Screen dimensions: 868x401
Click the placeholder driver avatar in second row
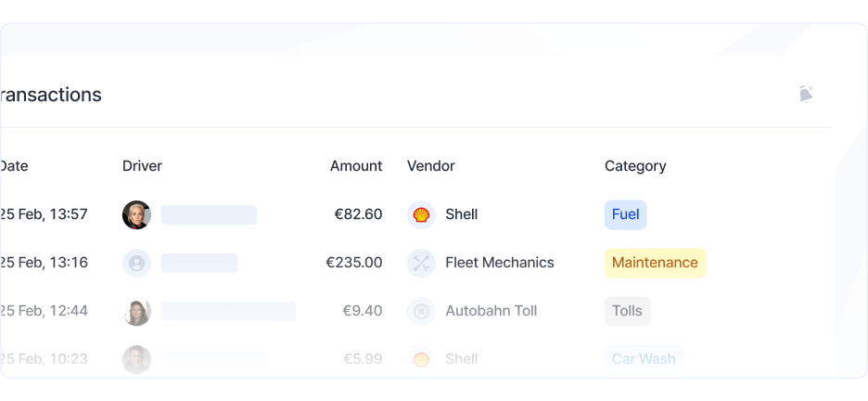(136, 263)
